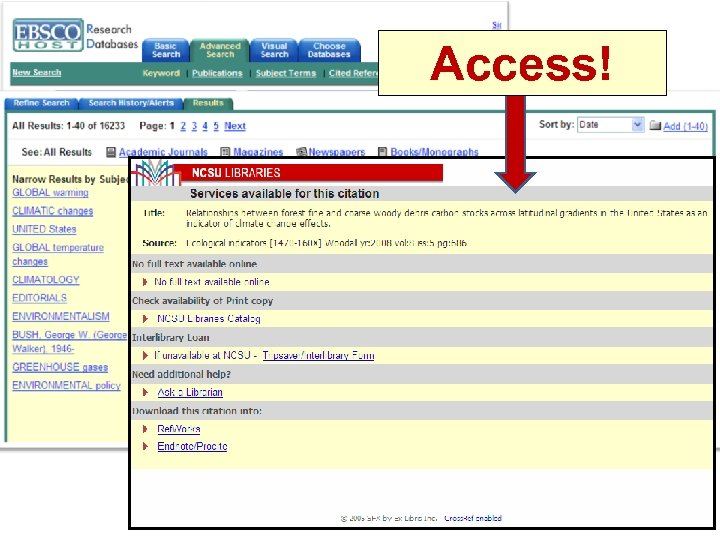Click the arrow beside RefWorks

(145, 429)
